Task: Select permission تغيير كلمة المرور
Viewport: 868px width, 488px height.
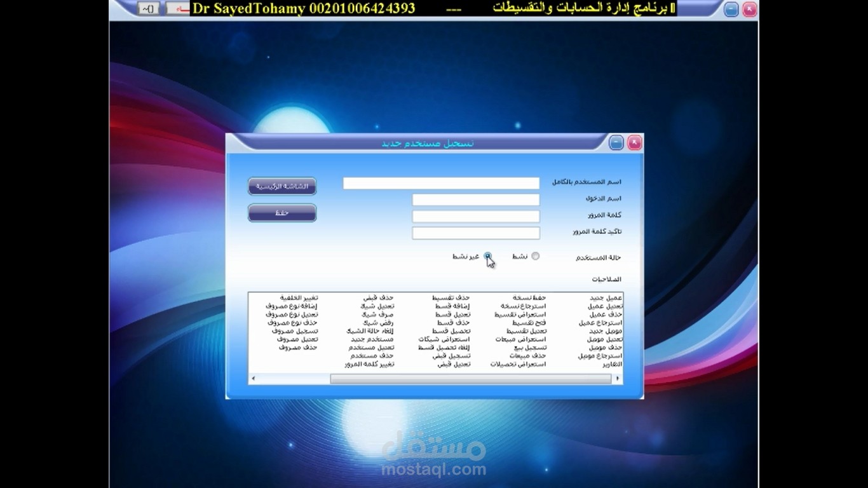Action: 370,365
